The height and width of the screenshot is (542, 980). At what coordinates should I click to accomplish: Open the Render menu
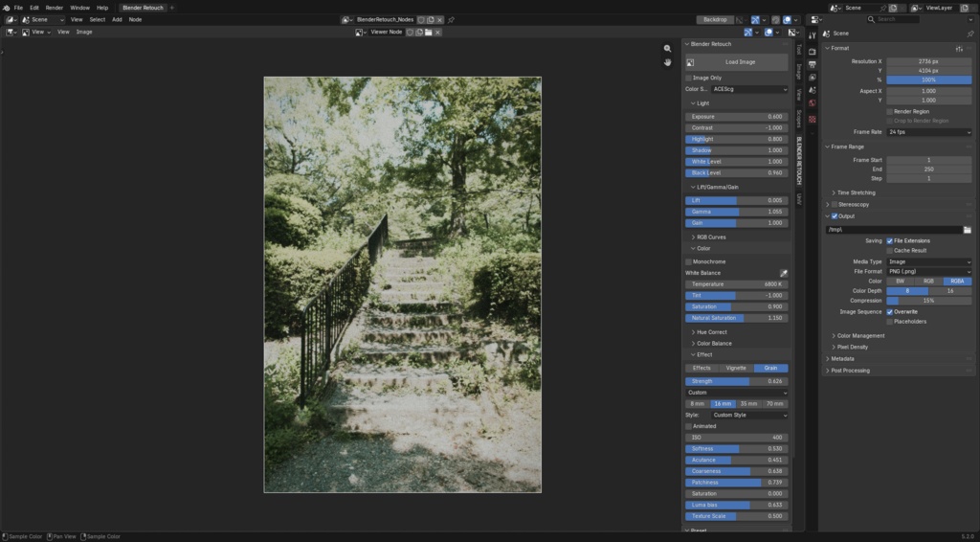(55, 8)
